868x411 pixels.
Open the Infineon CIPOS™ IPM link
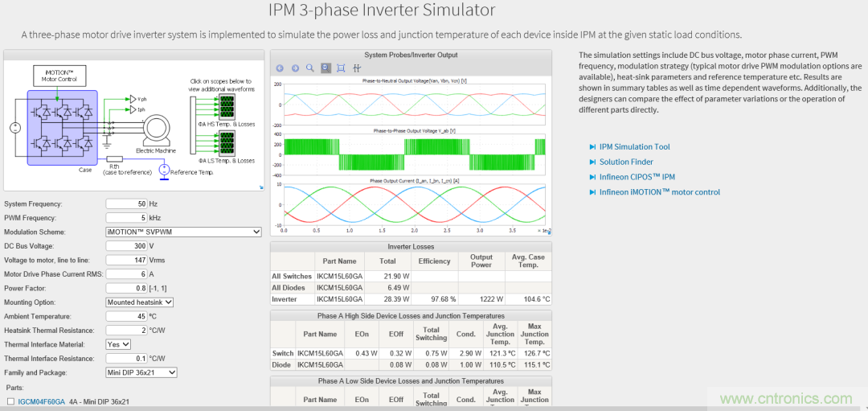pos(637,177)
